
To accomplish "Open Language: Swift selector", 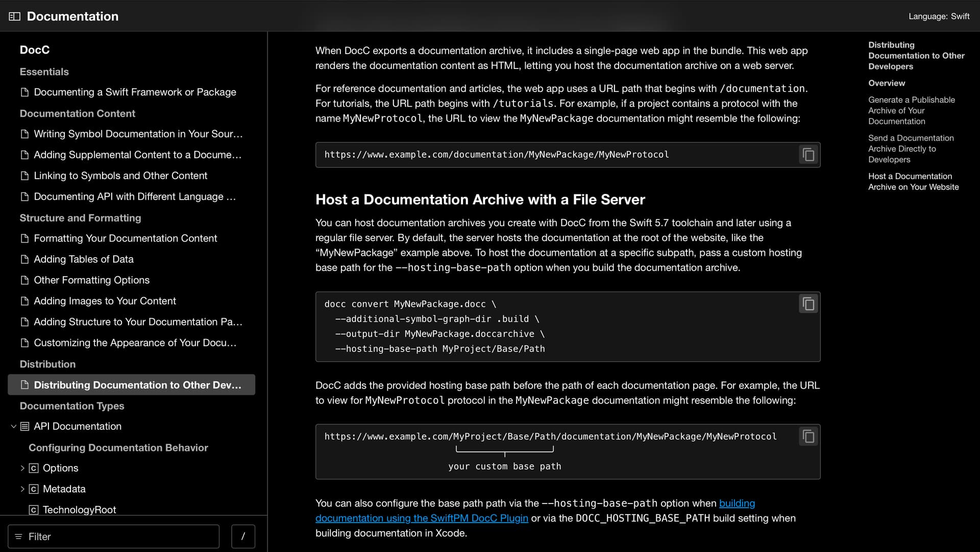I will pyautogui.click(x=939, y=16).
